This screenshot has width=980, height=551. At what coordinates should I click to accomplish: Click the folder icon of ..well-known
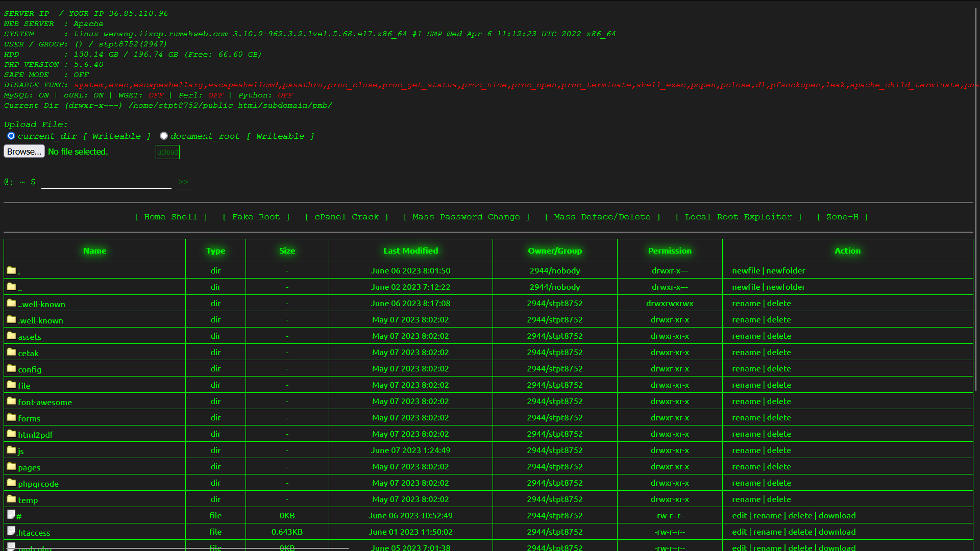(11, 303)
